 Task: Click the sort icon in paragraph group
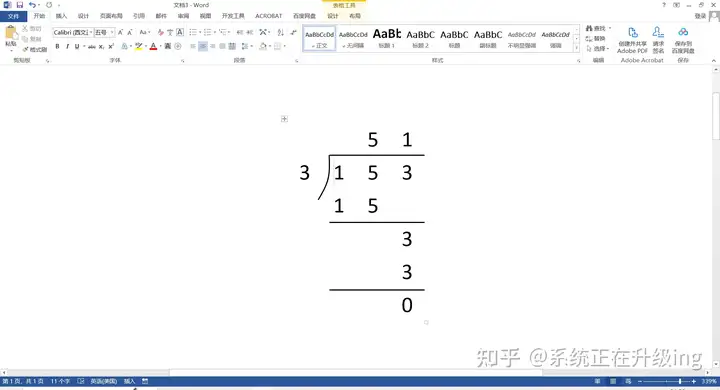click(281, 32)
